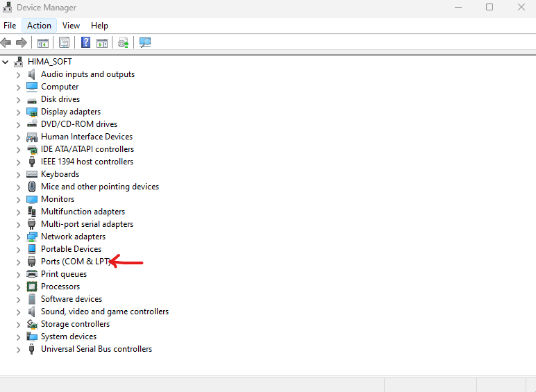Click Update device driver toolbar icon

(123, 43)
